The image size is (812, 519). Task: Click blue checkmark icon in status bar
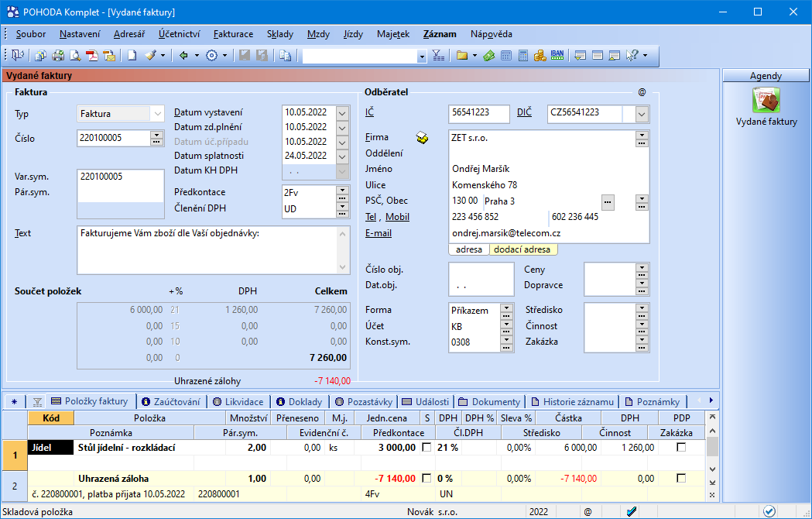[x=632, y=512]
